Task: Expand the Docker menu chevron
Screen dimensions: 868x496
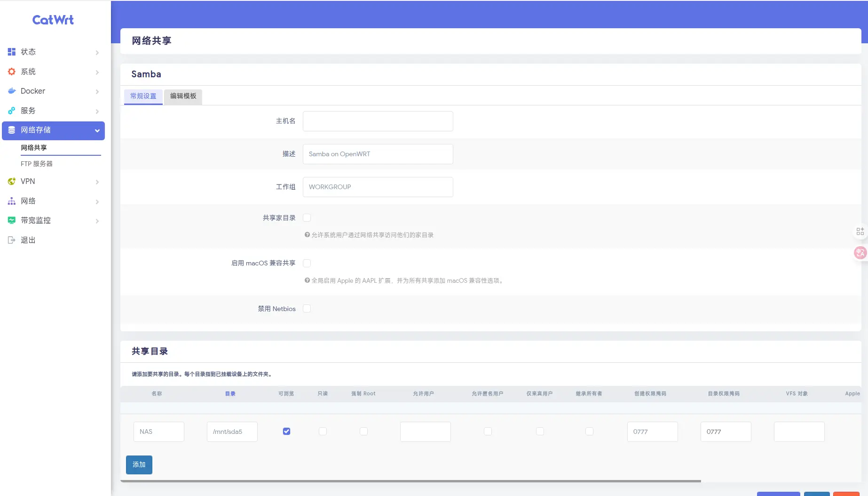Action: (x=97, y=91)
